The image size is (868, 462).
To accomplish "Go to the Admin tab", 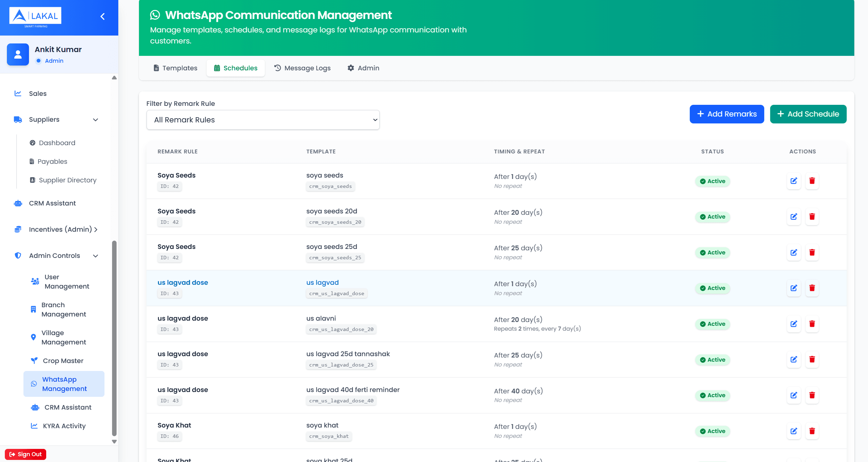I will click(x=363, y=68).
